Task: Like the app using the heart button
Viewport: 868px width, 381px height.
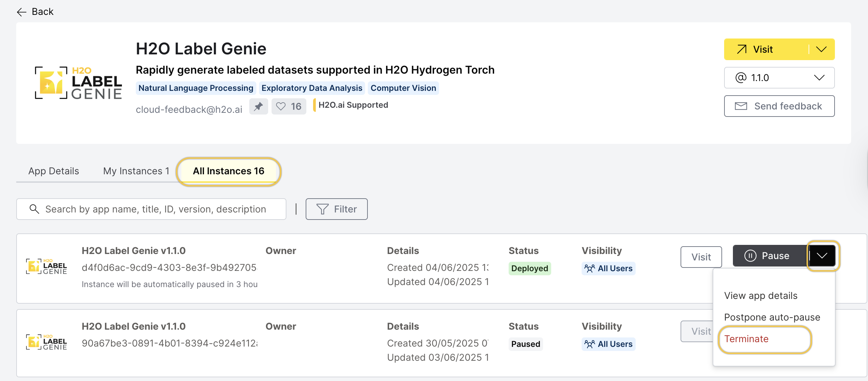Action: tap(288, 106)
